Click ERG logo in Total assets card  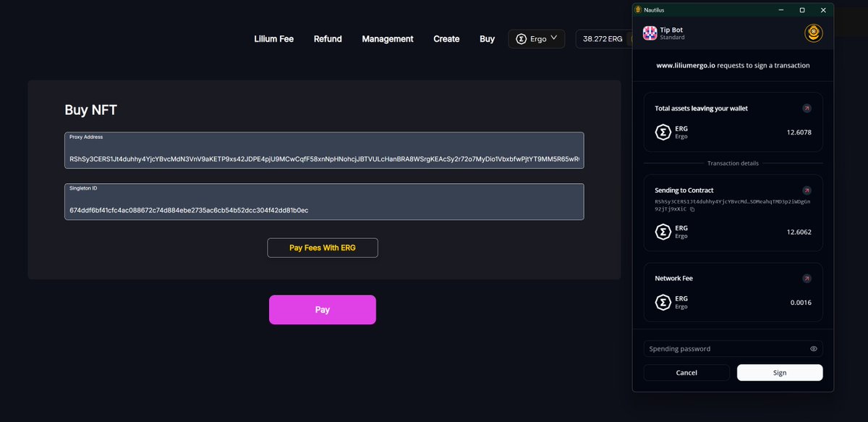(x=663, y=132)
